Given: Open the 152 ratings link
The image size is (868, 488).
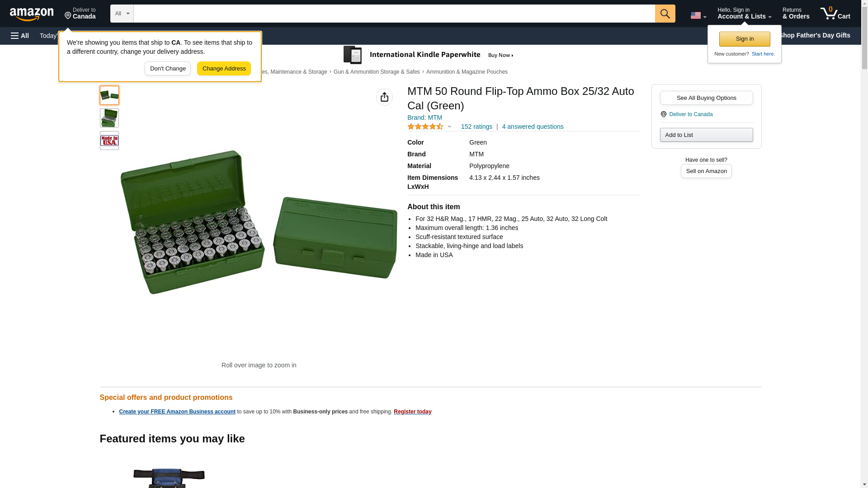Looking at the screenshot, I should tap(476, 127).
